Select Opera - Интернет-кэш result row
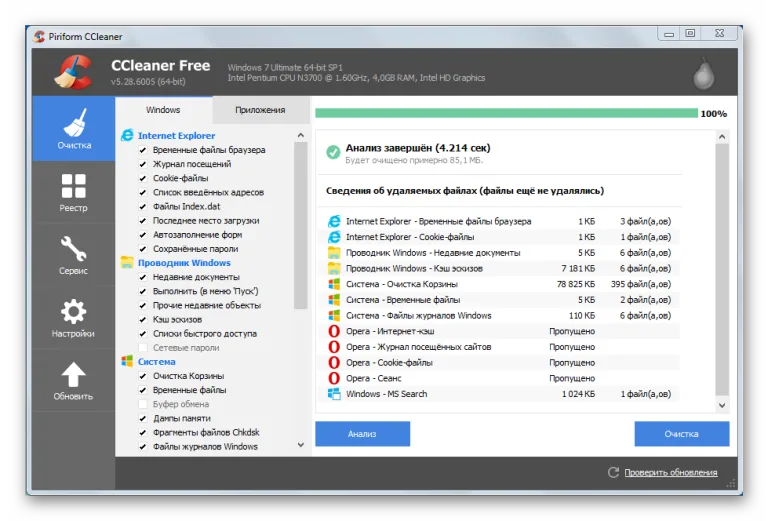The height and width of the screenshot is (521, 768). click(500, 331)
